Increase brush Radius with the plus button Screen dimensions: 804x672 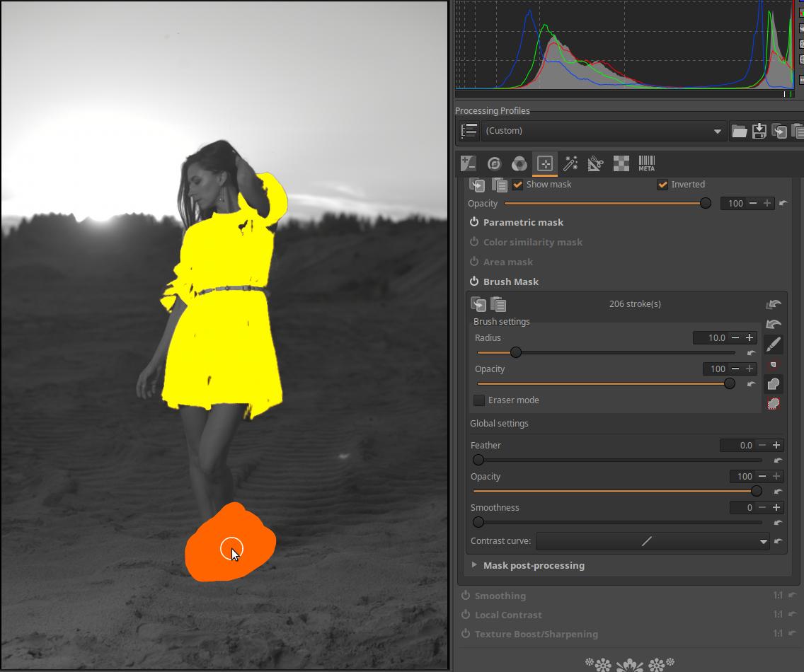pos(750,338)
